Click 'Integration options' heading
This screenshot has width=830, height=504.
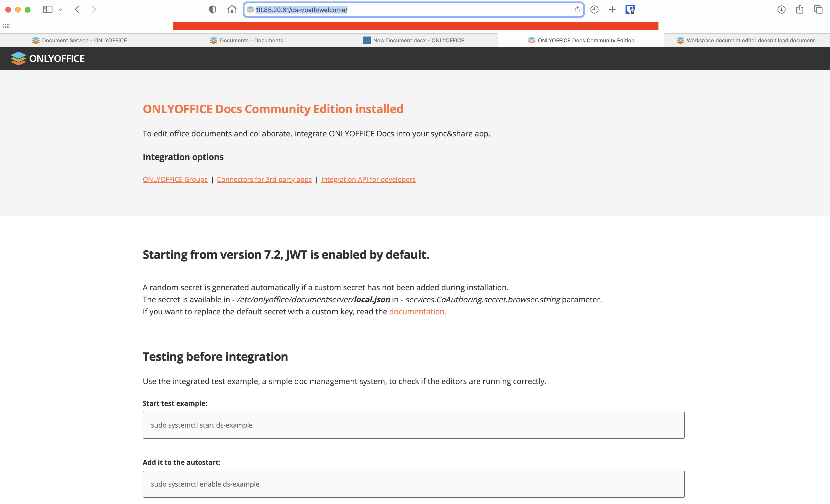(183, 157)
